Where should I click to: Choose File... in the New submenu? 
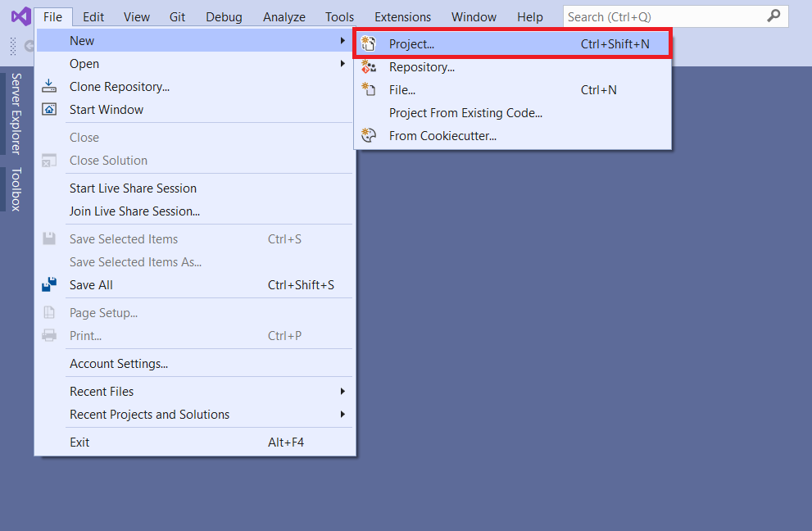[512, 89]
